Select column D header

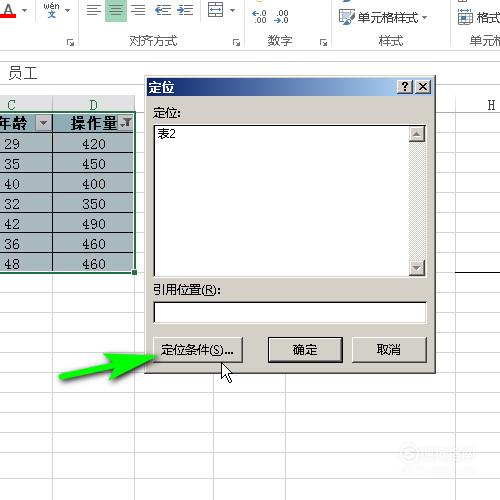tap(94, 105)
